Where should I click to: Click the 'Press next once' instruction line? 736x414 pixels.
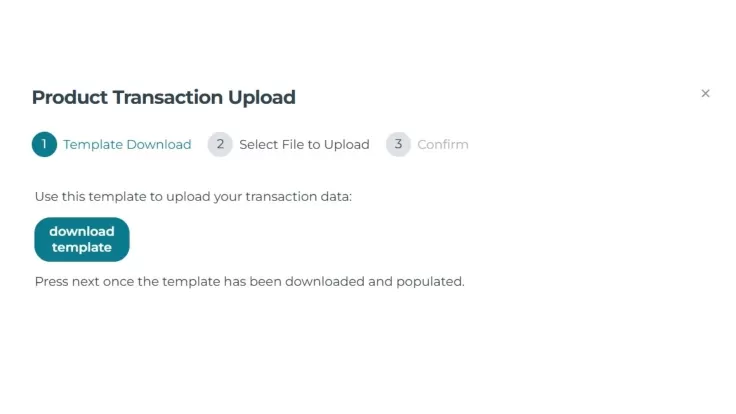pos(249,282)
